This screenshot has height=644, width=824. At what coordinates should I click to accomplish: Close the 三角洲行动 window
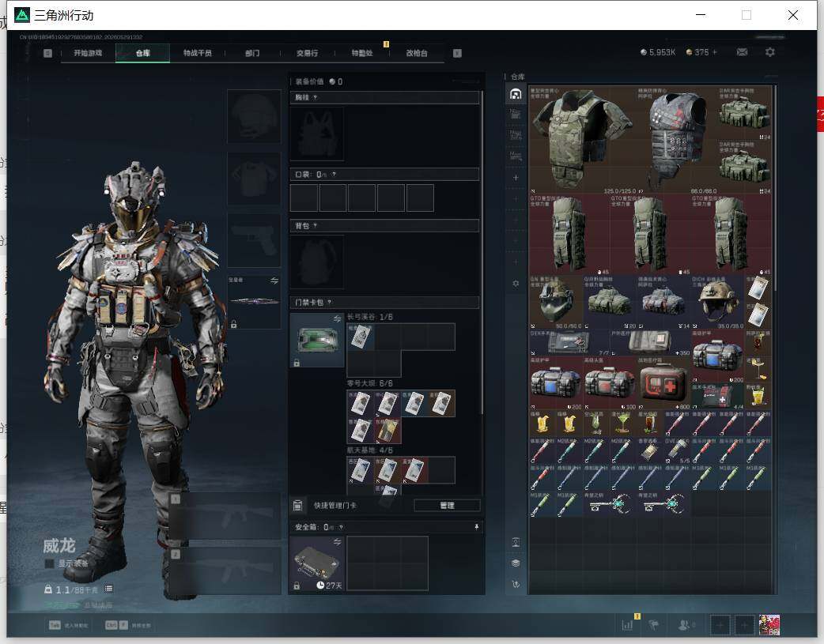pos(793,15)
